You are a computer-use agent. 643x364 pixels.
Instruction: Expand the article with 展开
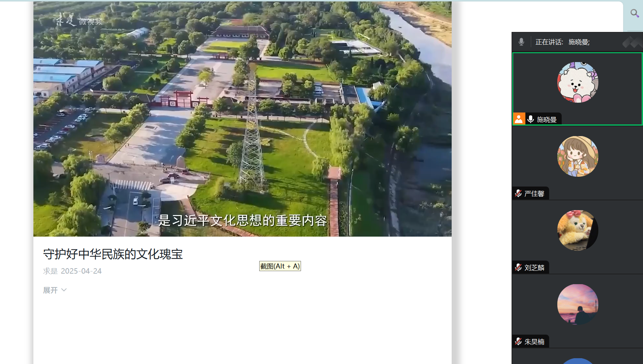[x=50, y=290]
